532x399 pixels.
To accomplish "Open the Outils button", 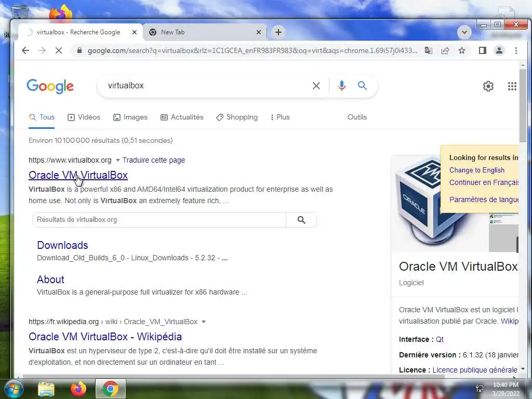I will coord(357,117).
